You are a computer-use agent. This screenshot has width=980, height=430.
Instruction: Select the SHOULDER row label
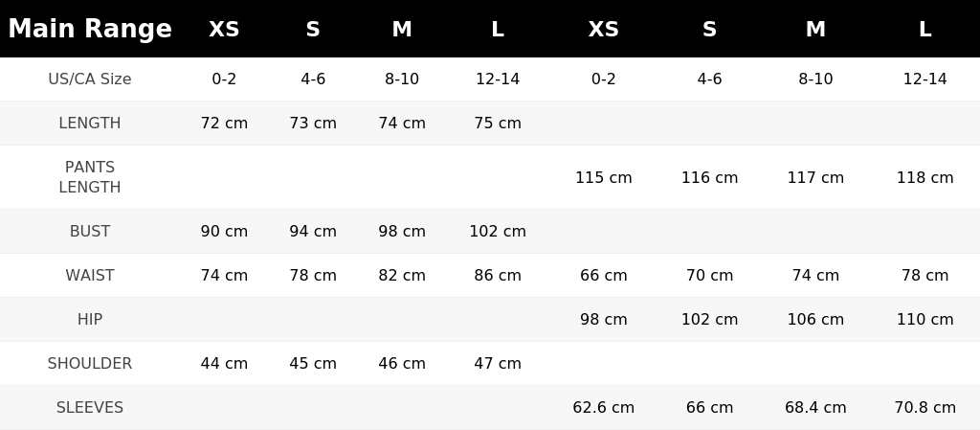90,363
